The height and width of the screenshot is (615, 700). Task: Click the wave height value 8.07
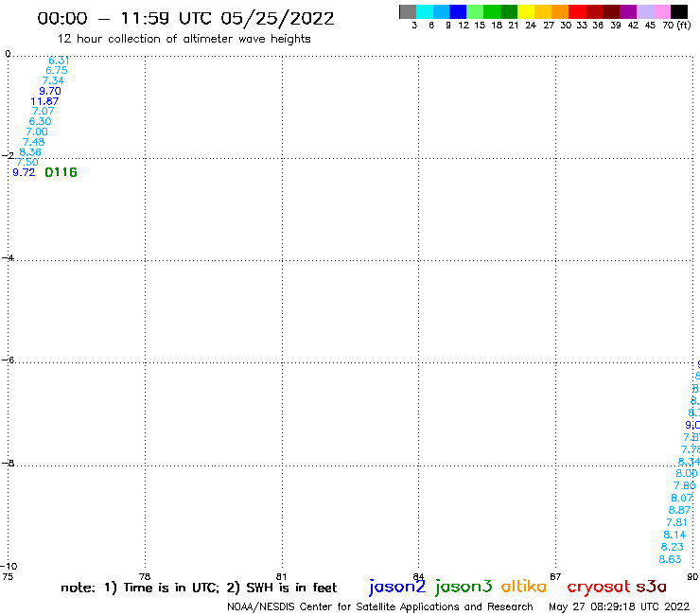click(x=682, y=498)
